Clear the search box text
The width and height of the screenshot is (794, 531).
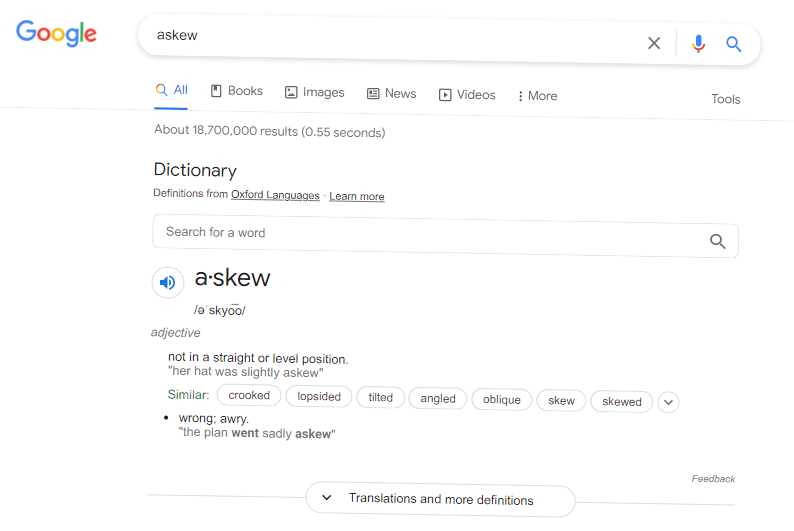coord(654,43)
